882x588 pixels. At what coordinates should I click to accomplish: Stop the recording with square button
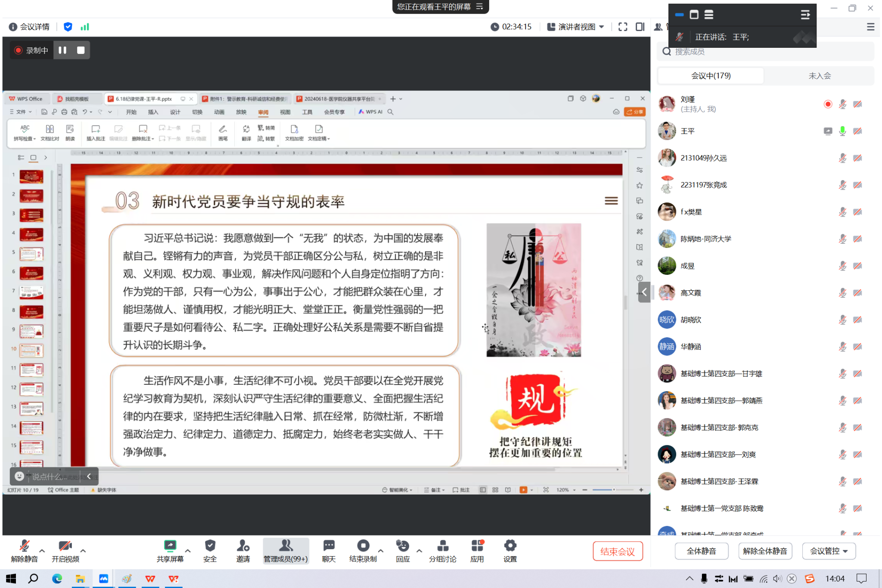point(81,50)
